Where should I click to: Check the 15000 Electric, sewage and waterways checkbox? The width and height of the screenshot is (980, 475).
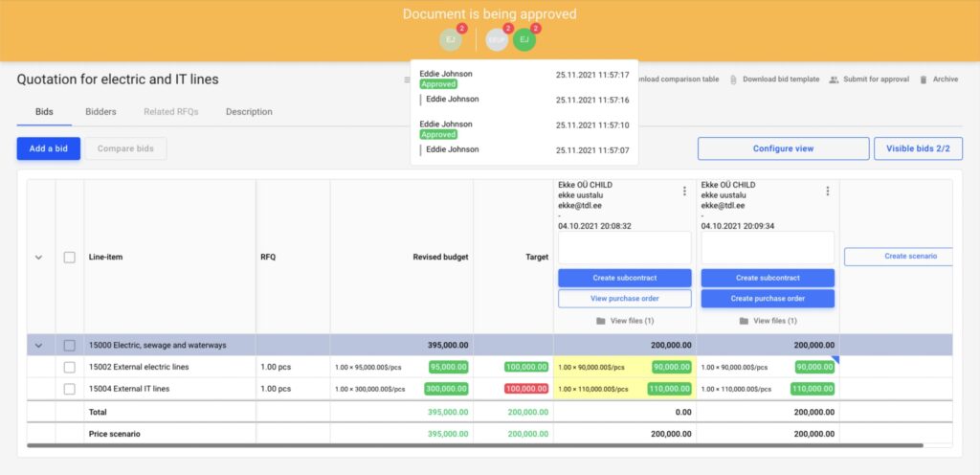tap(69, 345)
